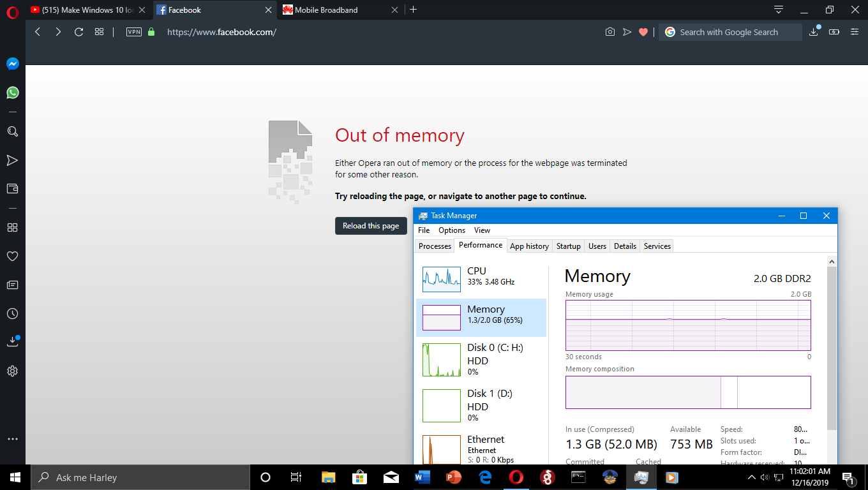Switch to App history tab
This screenshot has width=868, height=490.
click(x=529, y=246)
